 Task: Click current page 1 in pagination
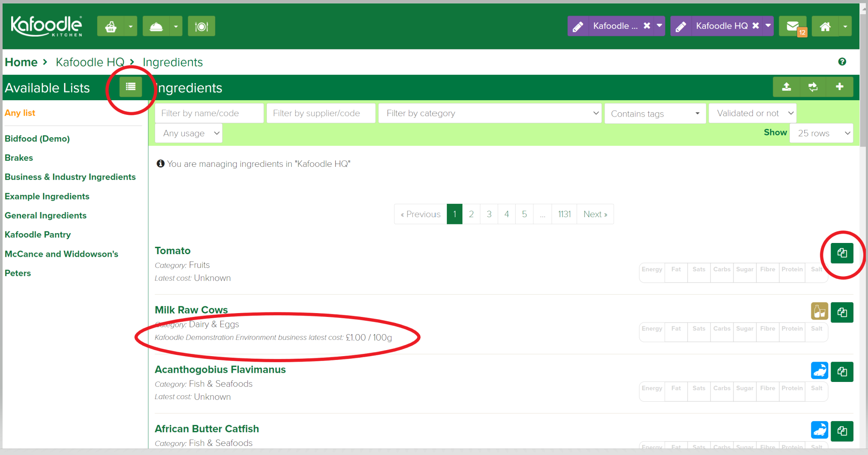click(455, 214)
